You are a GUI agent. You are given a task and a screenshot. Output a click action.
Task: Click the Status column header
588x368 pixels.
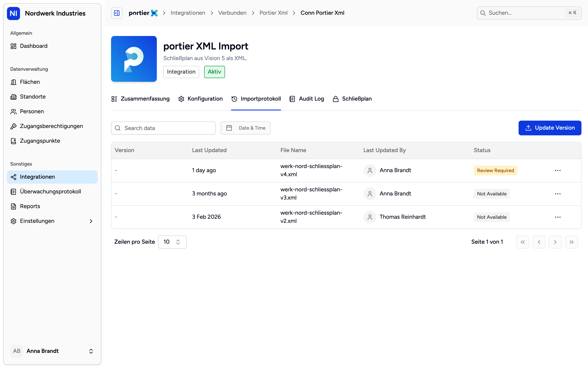(482, 150)
